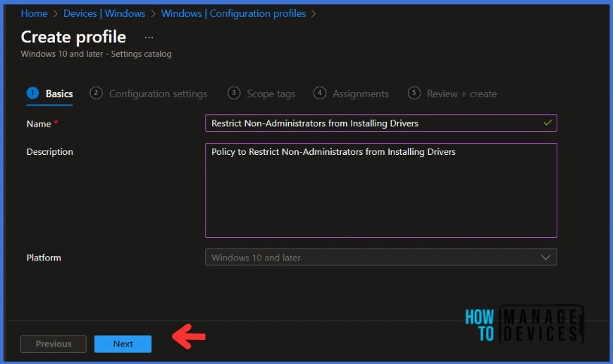Open Windows | Configuration profiles breadcrumb

(233, 13)
